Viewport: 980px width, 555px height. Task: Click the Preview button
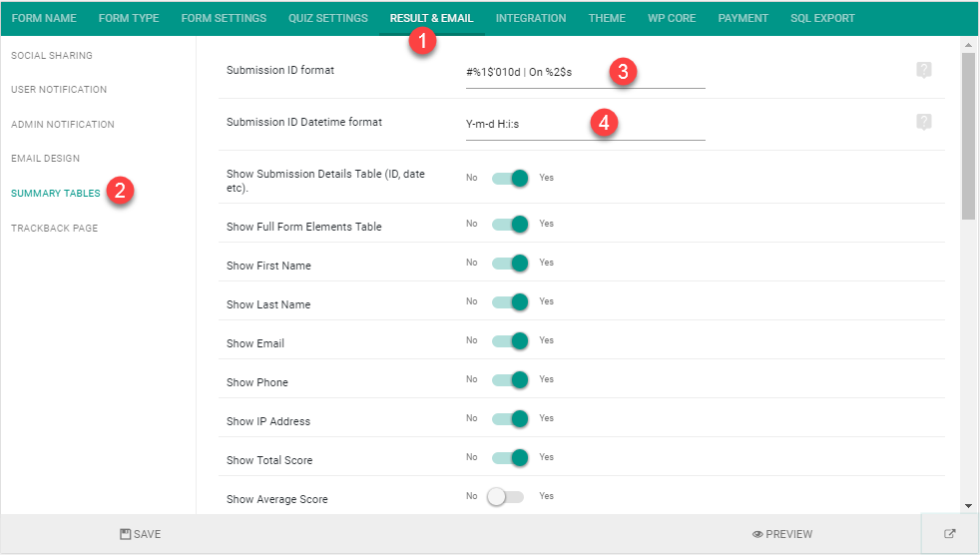782,534
